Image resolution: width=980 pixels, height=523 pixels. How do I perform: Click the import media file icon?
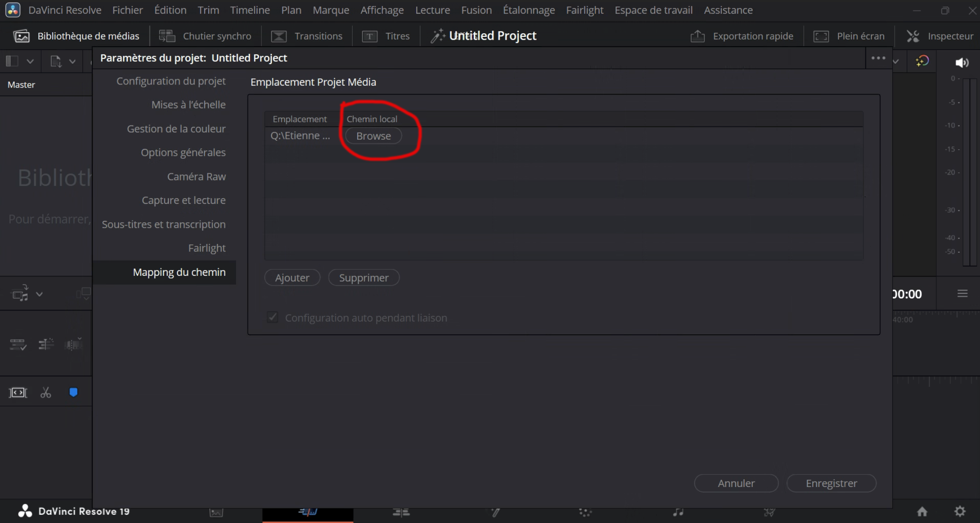56,61
